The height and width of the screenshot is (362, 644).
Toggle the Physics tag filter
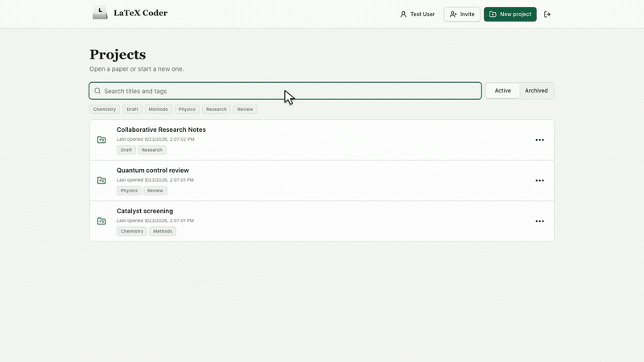point(187,109)
